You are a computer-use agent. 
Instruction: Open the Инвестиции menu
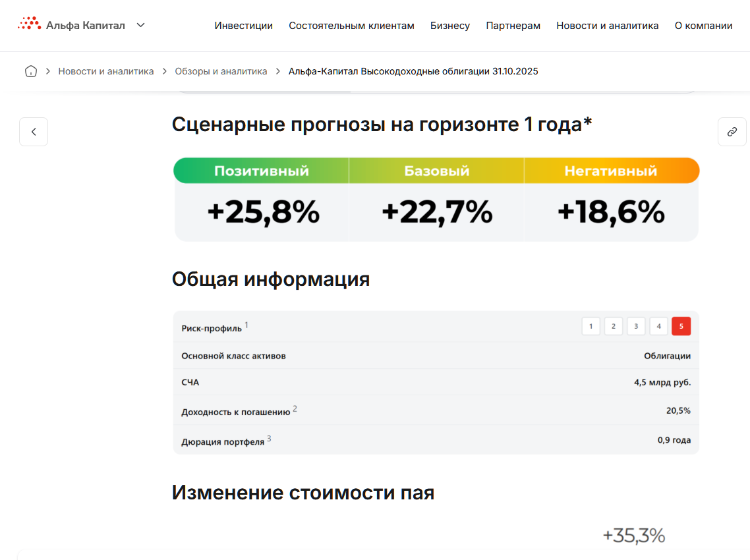(243, 26)
